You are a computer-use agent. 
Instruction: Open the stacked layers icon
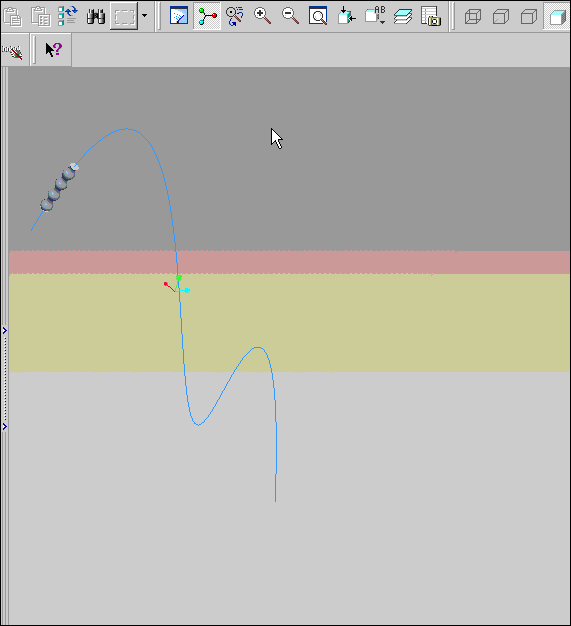(x=402, y=16)
